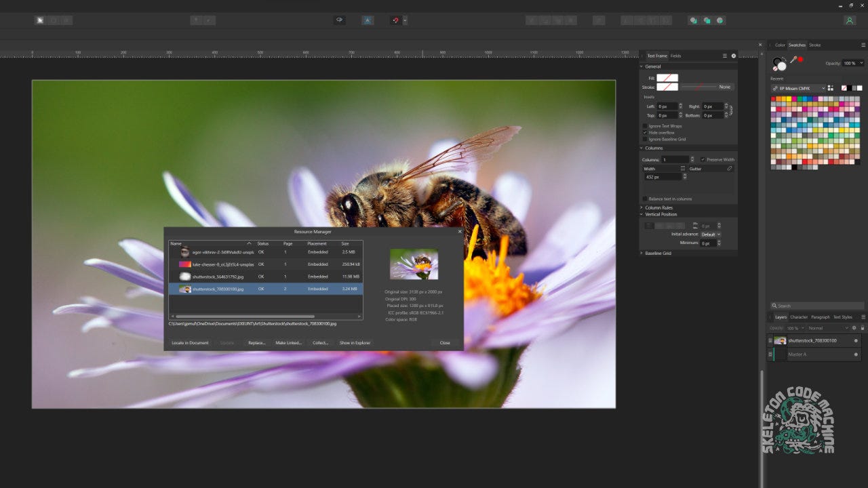The height and width of the screenshot is (488, 868).
Task: Open the EP Mixam CMYK palette dropdown
Action: (x=823, y=88)
